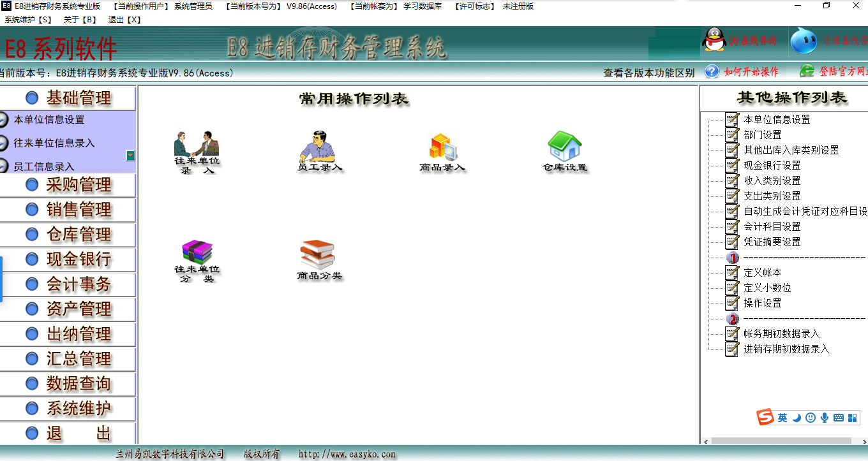Click the IE browser official site icon
The width and height of the screenshot is (868, 461).
click(x=807, y=71)
